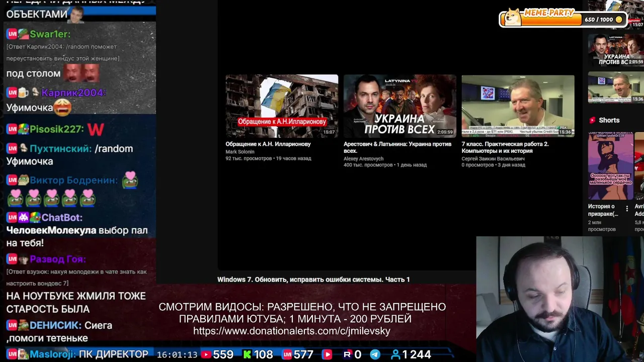Click the Telegram icon in bottom bar
Screen dimensions: 644x362
[x=375, y=354]
